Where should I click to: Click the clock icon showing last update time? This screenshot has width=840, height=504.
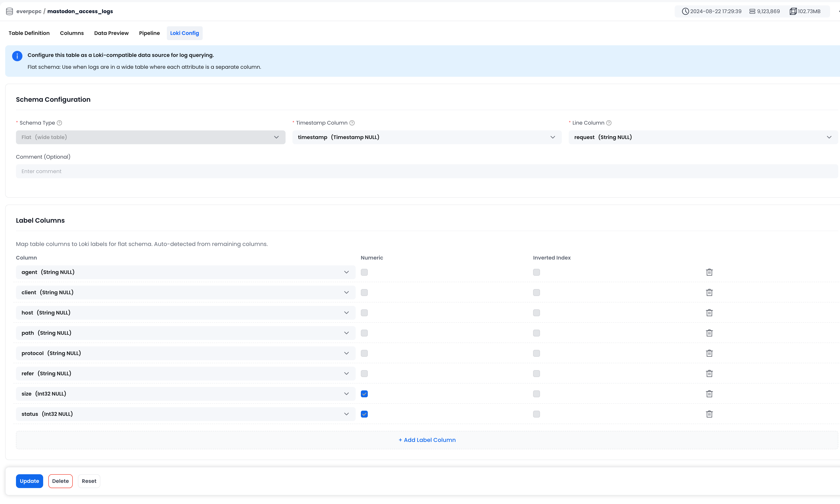pyautogui.click(x=686, y=11)
